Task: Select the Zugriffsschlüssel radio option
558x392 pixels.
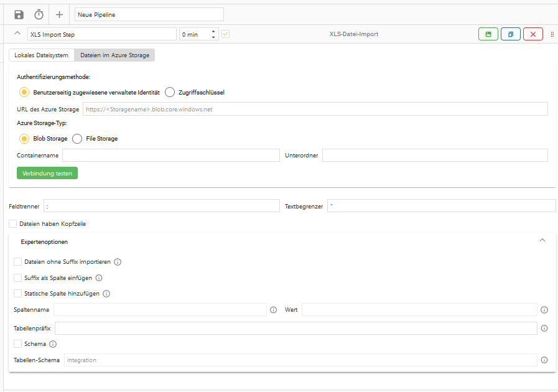Action: point(170,92)
